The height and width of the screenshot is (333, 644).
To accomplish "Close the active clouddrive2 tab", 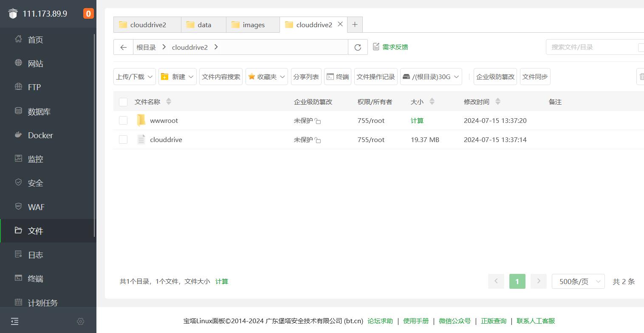I will click(x=340, y=24).
